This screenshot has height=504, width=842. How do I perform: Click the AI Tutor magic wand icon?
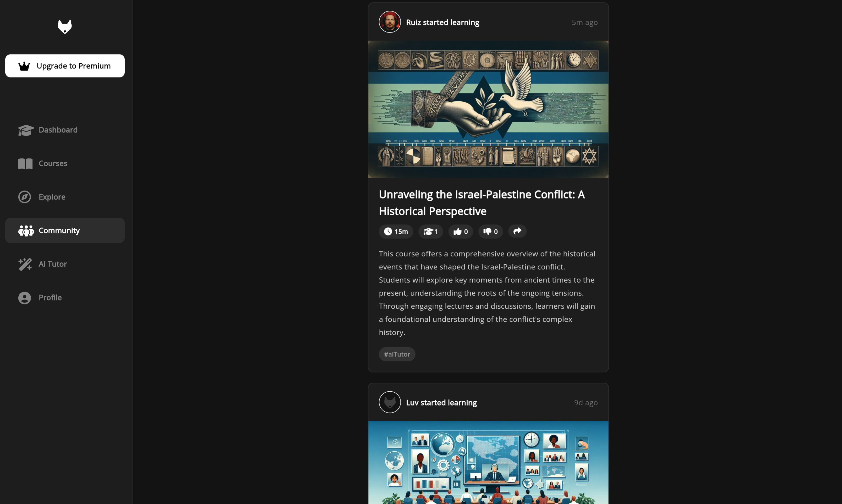click(25, 264)
